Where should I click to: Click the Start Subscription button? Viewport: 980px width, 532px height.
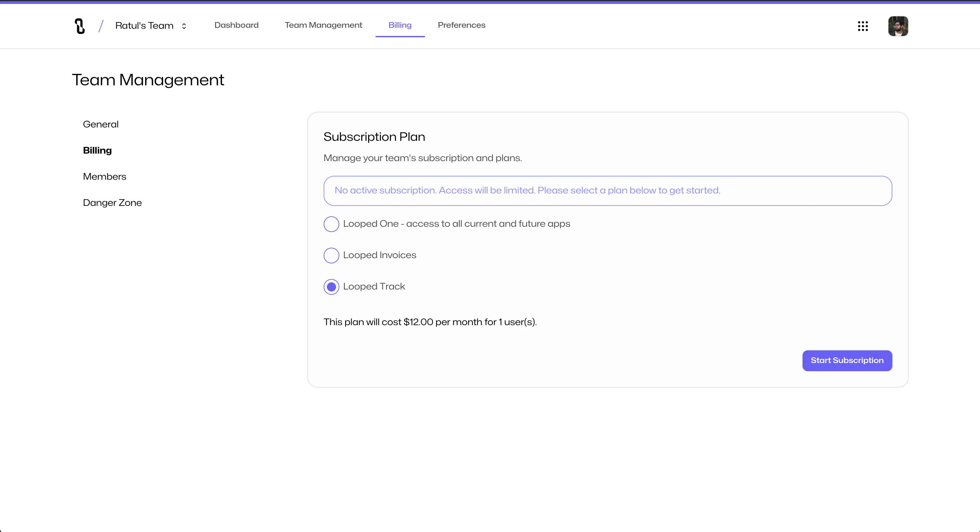click(x=847, y=360)
